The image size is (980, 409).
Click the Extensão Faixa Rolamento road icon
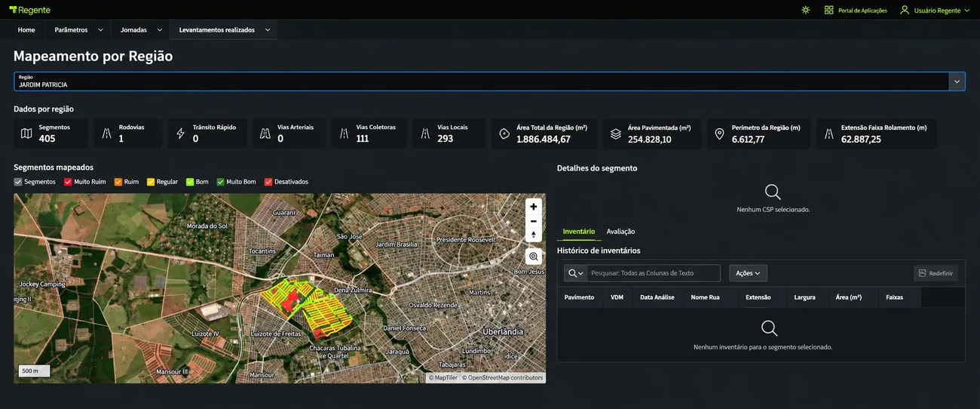click(829, 134)
